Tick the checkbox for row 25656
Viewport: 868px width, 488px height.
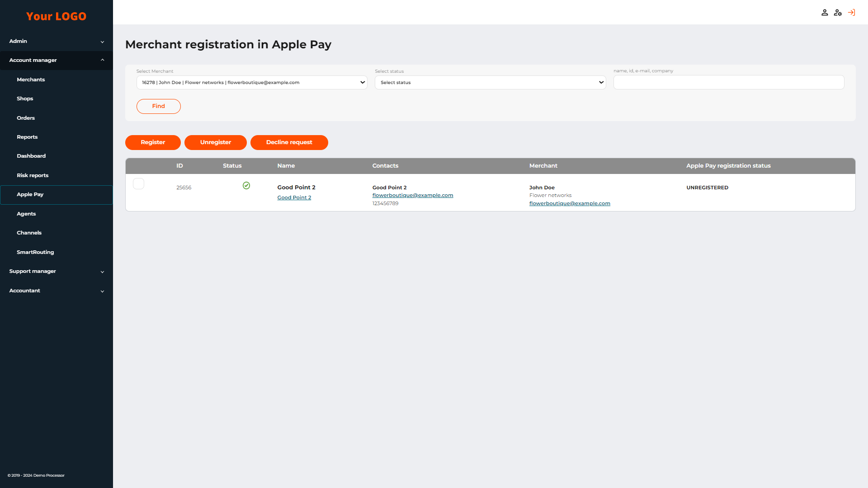point(139,184)
